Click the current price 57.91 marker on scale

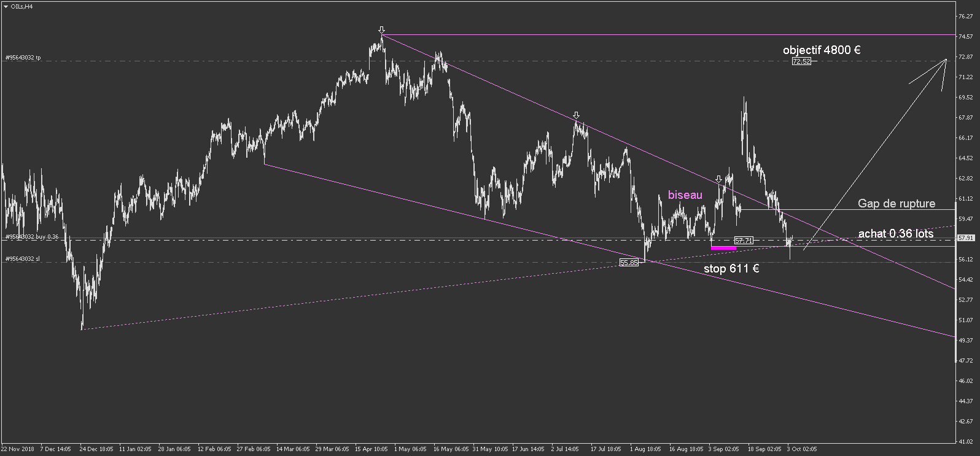(966, 238)
